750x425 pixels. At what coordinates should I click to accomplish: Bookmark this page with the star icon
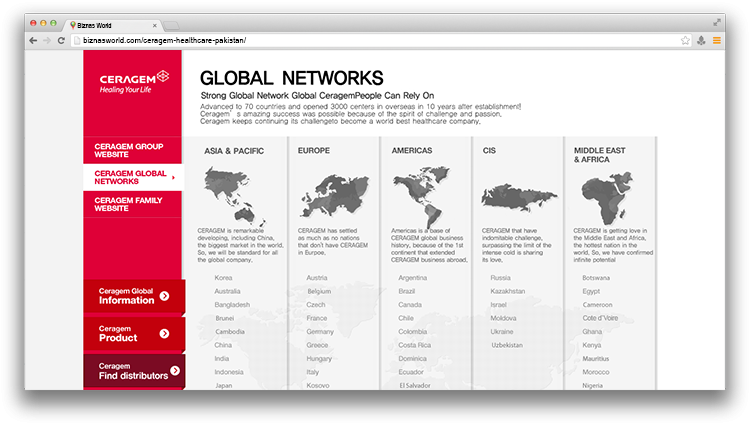tap(685, 40)
